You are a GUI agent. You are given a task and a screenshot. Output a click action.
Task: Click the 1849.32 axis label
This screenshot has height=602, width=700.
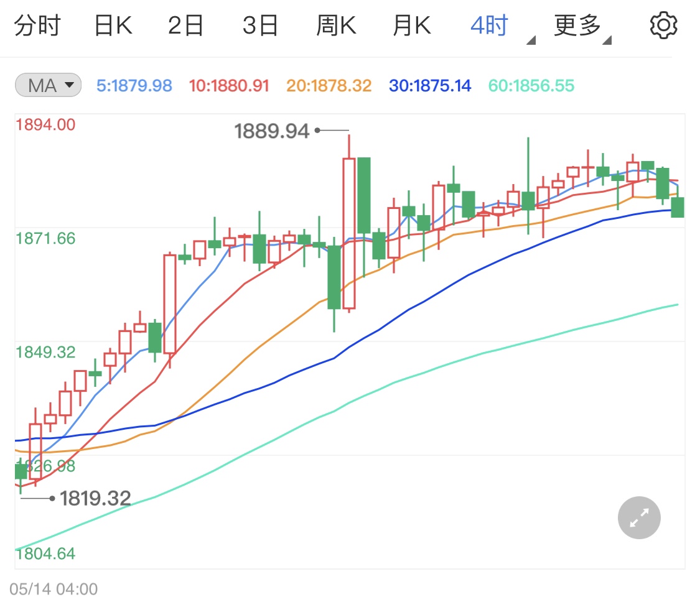[x=45, y=352]
